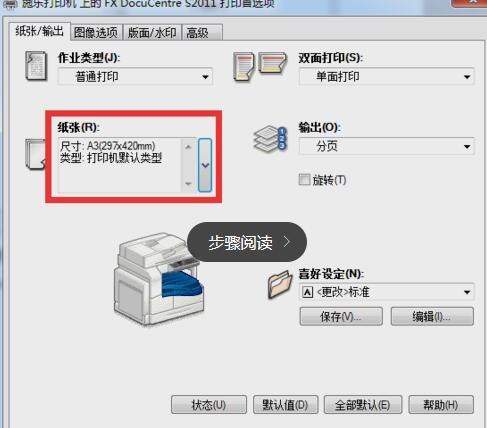
Task: Expand the paper selection chevron button
Action: point(205,165)
